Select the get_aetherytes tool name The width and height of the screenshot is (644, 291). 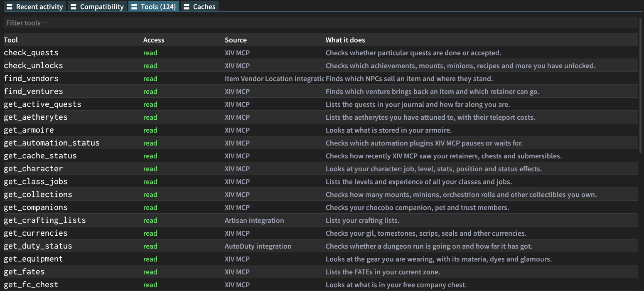36,117
